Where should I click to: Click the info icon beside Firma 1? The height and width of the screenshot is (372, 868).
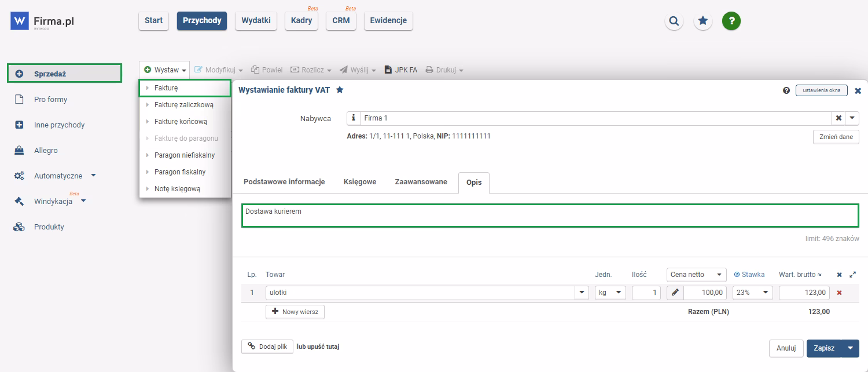tap(354, 118)
